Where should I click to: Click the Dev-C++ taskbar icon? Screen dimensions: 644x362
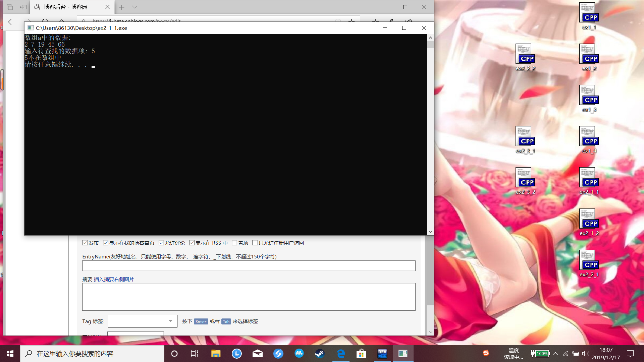[x=382, y=354]
